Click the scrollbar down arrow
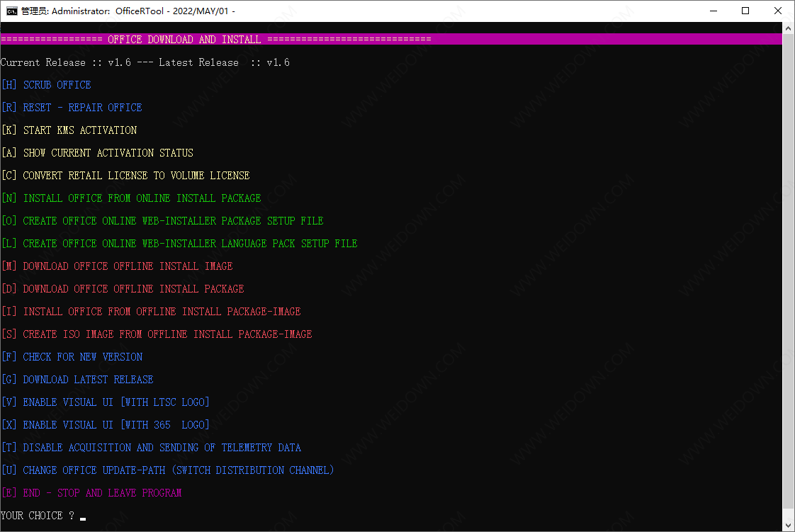The width and height of the screenshot is (795, 532). point(788,526)
